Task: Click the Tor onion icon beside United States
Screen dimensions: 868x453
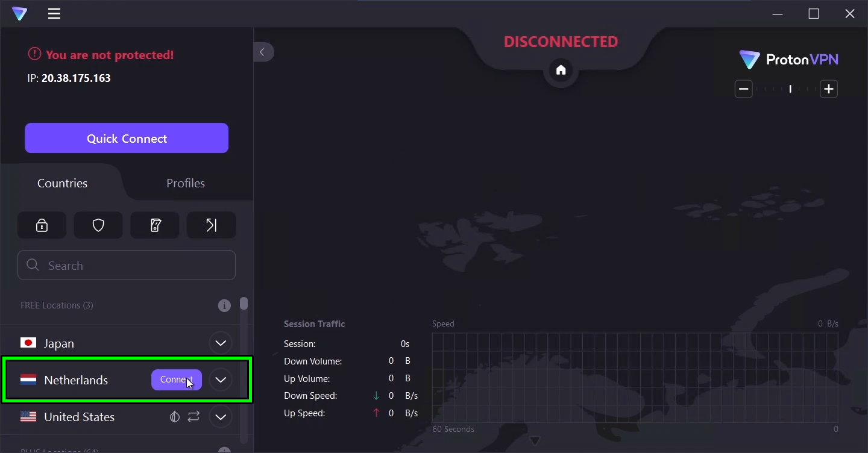Action: 174,417
